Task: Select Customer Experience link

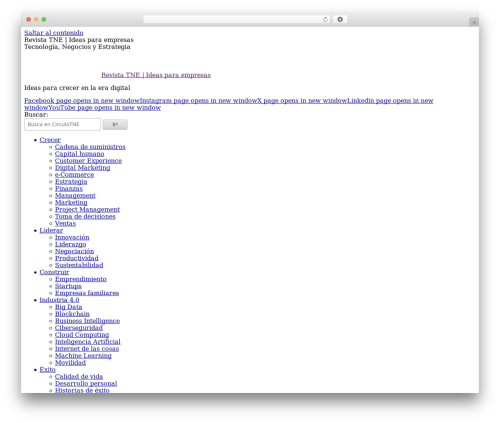Action: point(88,161)
